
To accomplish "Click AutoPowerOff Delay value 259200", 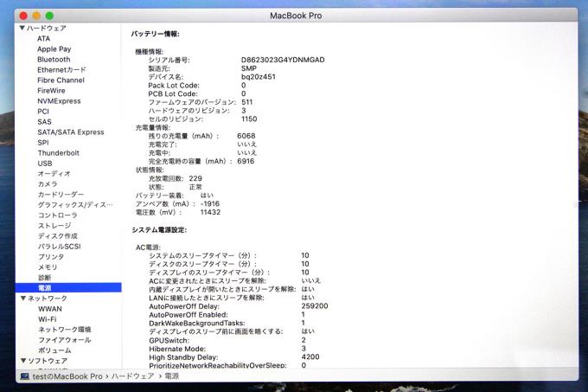I will tap(315, 306).
